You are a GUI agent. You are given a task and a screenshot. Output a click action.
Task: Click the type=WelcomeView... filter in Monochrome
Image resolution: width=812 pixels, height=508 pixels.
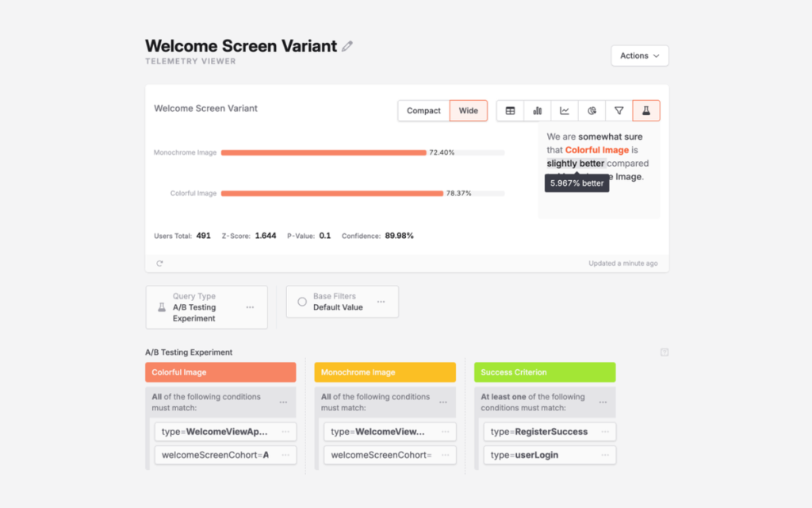click(x=390, y=432)
